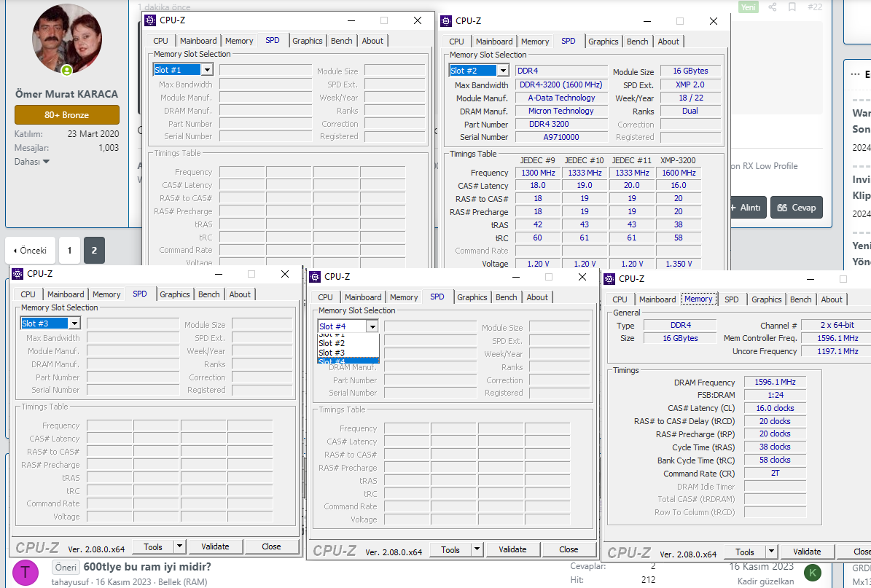
Task: Expand the Tools arrow in the Memory window
Action: pyautogui.click(x=771, y=552)
